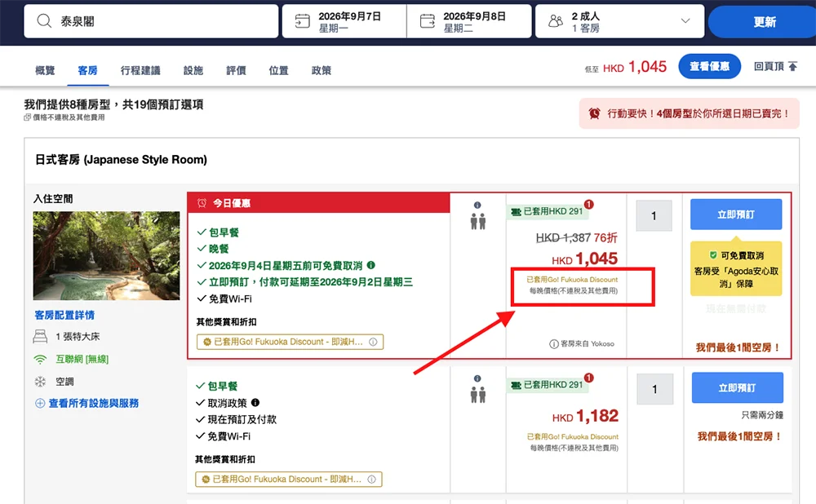Click the 日式客房 (Japanese Style Room) heading
Screen dimensions: 816x504
(121, 160)
